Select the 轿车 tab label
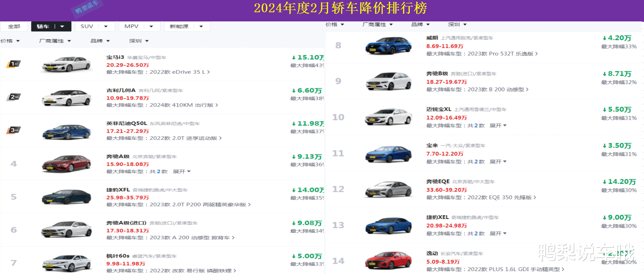Image resolution: width=644 pixels, height=274 pixels. click(x=43, y=26)
